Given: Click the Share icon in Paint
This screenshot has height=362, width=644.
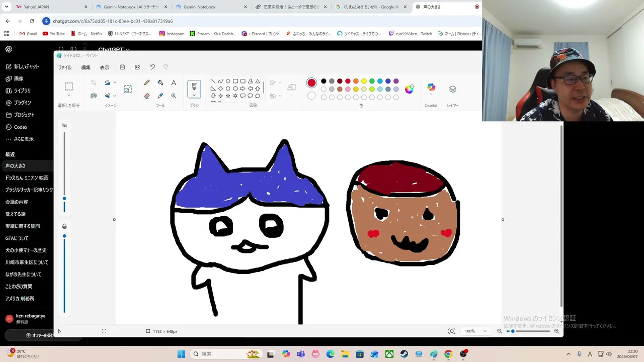Looking at the screenshot, I should pos(137,67).
